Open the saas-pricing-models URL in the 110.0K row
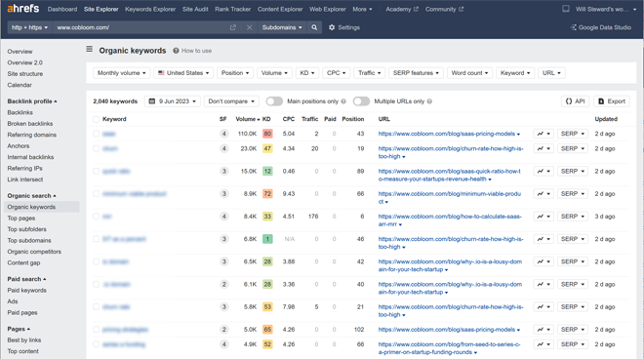The image size is (644, 359). 447,134
